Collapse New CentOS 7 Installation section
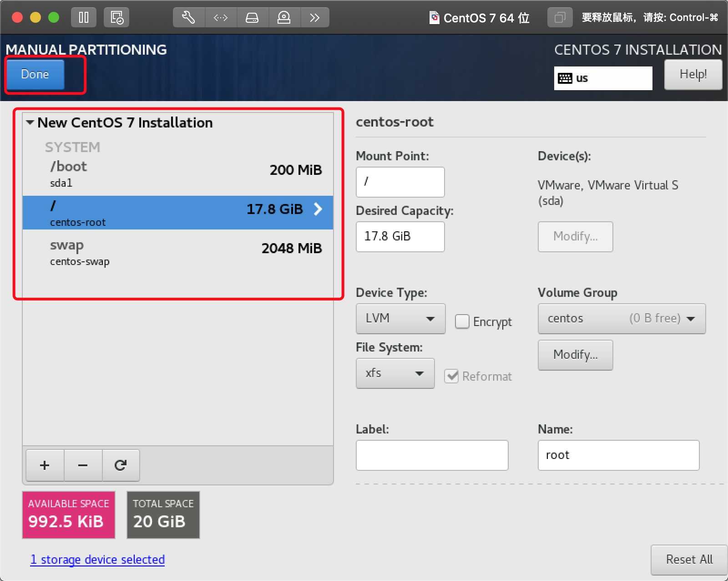 [30, 122]
